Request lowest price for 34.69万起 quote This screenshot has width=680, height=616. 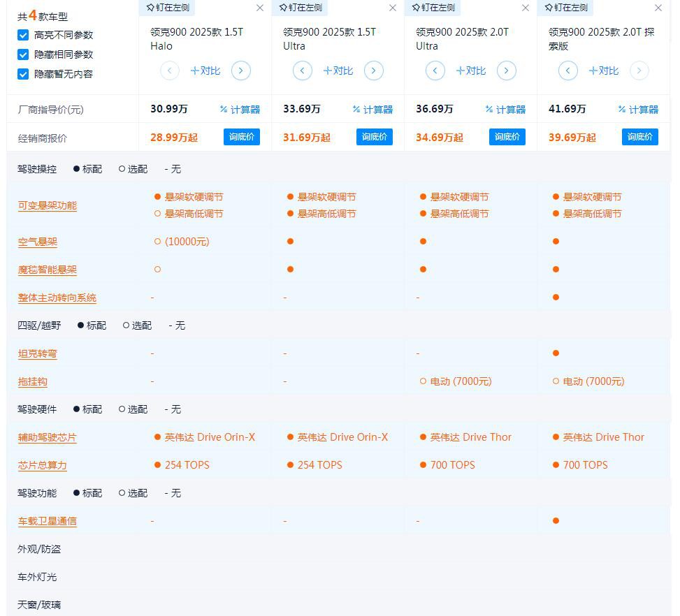click(x=507, y=137)
